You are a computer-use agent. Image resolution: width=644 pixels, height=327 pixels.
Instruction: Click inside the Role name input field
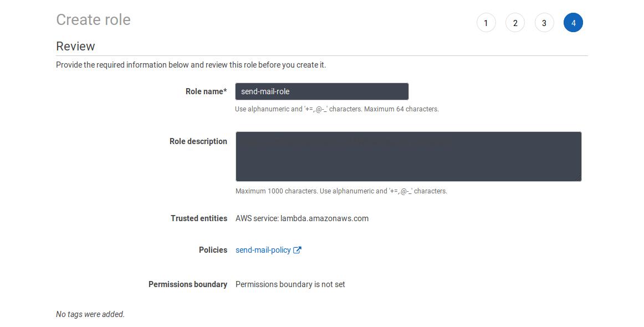pos(321,91)
